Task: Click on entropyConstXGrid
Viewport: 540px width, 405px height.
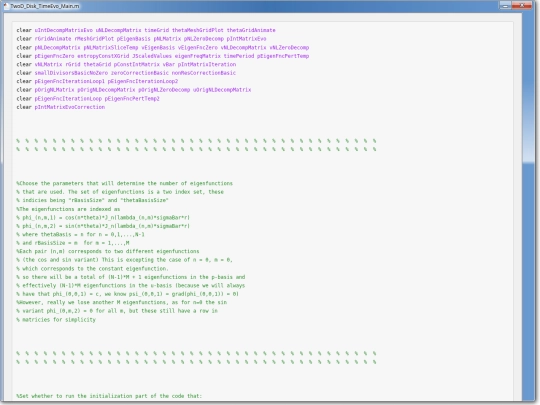Action: pyautogui.click(x=103, y=56)
